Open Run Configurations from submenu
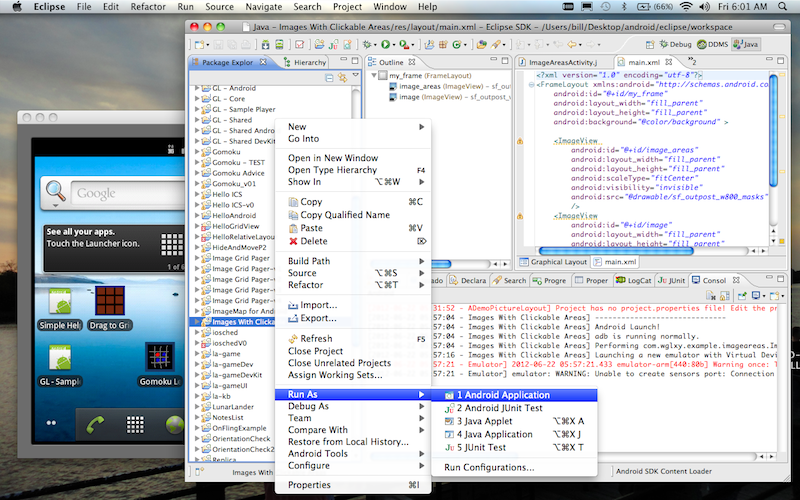Viewport: 800px width, 500px height. pos(489,467)
